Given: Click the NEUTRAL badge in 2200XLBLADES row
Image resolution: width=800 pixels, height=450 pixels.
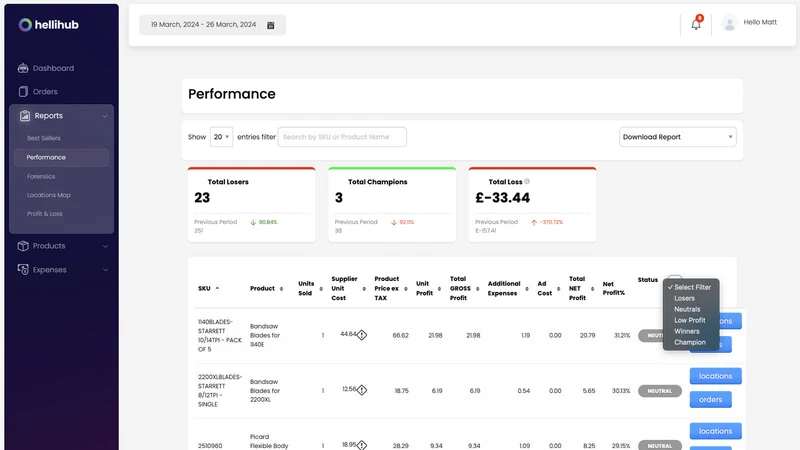Looking at the screenshot, I should (x=660, y=391).
